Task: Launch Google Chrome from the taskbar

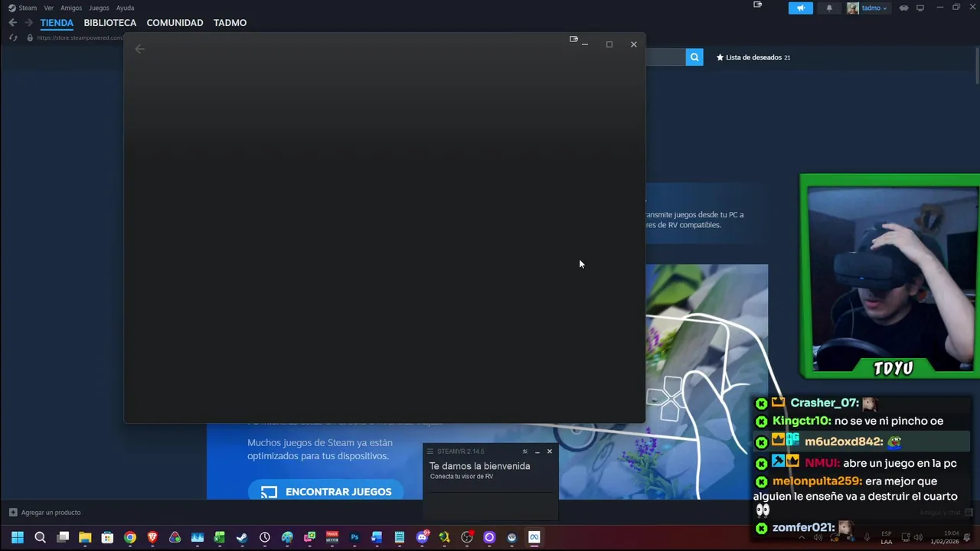Action: 130,537
